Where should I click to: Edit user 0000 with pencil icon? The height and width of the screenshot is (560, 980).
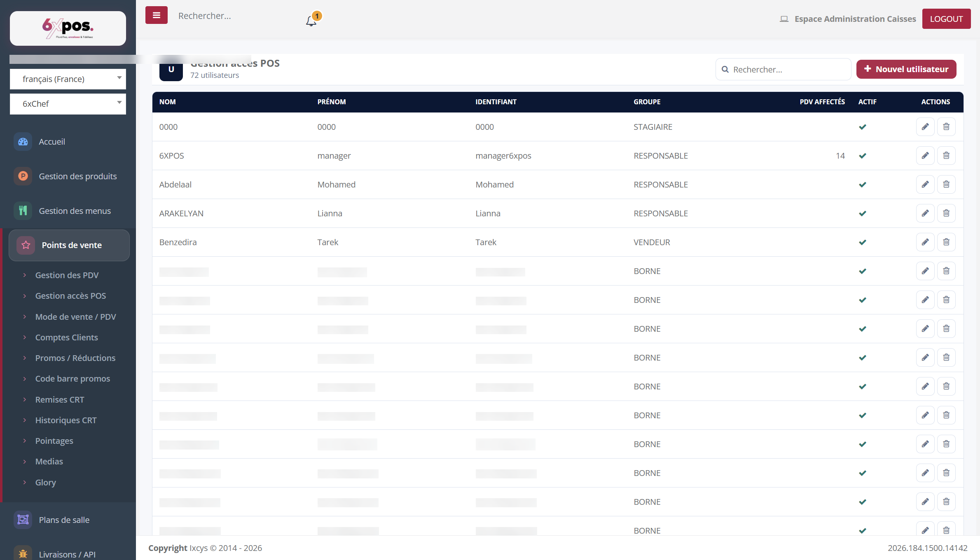click(x=925, y=127)
